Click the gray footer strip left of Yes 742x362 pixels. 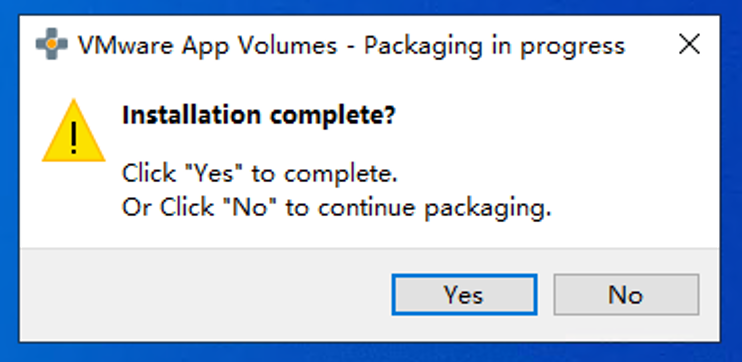click(205, 294)
